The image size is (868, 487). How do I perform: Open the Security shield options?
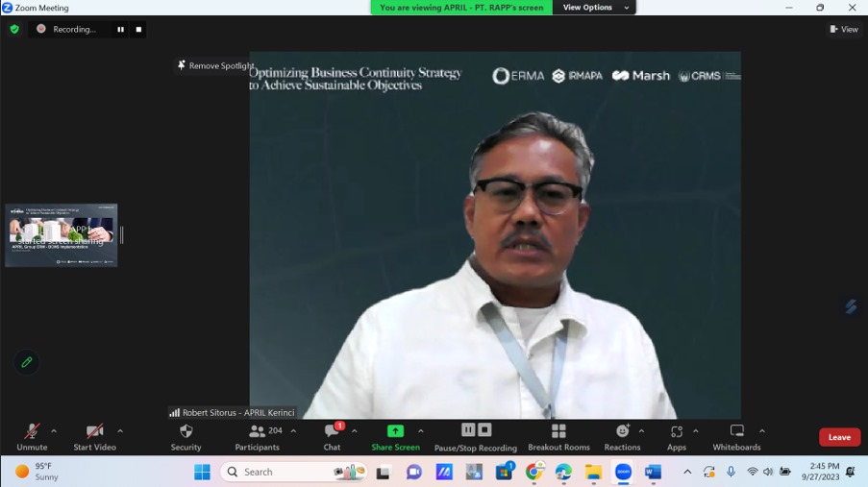click(x=186, y=437)
